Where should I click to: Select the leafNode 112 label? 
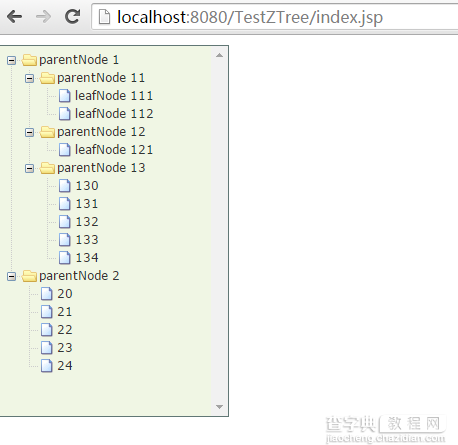pos(114,114)
